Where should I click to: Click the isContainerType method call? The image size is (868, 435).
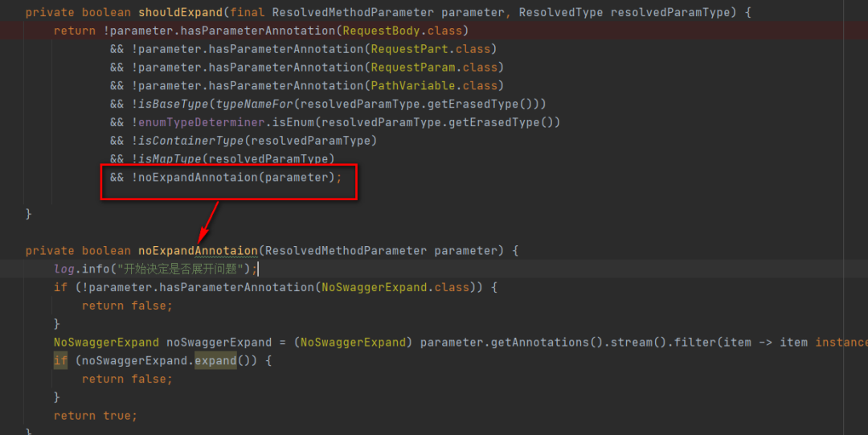click(191, 140)
